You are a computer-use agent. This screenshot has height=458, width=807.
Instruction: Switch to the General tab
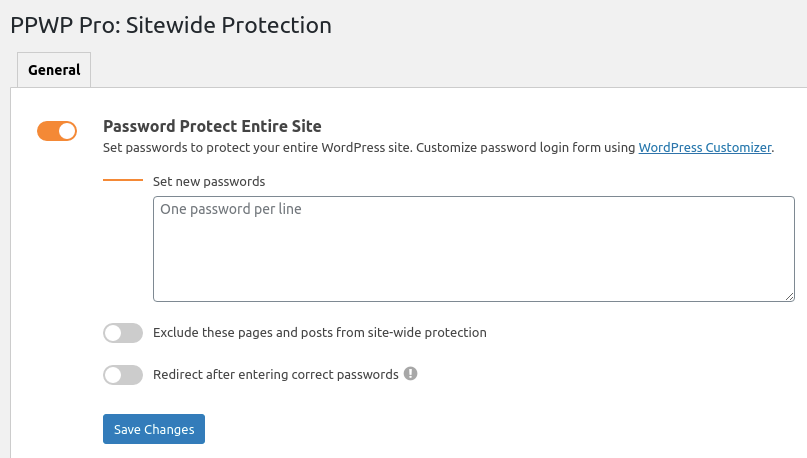[54, 70]
